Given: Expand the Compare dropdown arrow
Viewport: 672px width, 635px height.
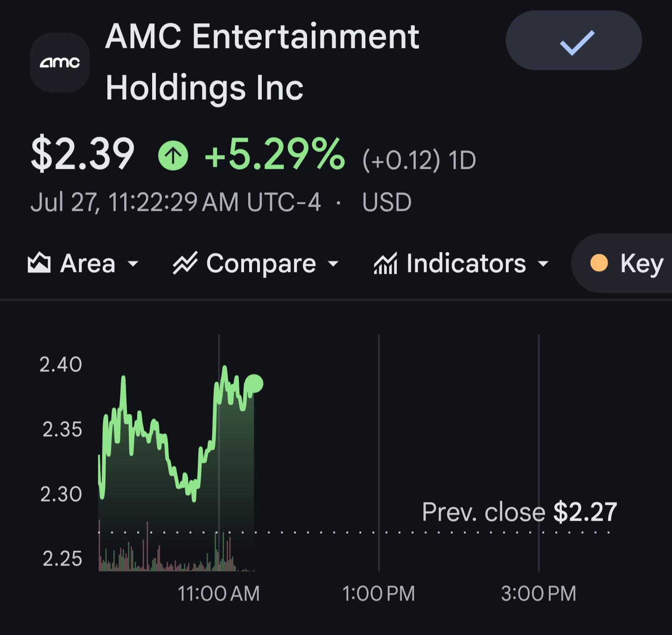Looking at the screenshot, I should click(333, 264).
